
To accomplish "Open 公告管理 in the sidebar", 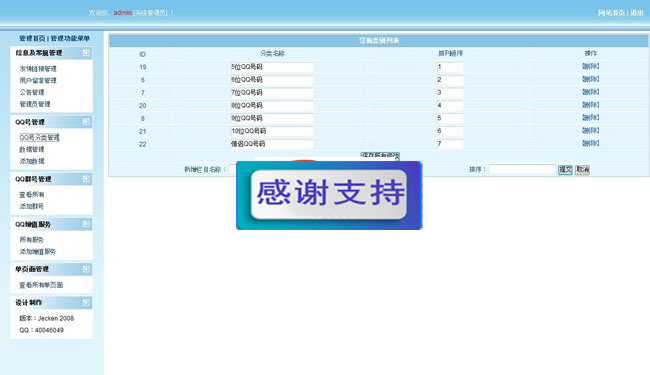I will coord(32,92).
